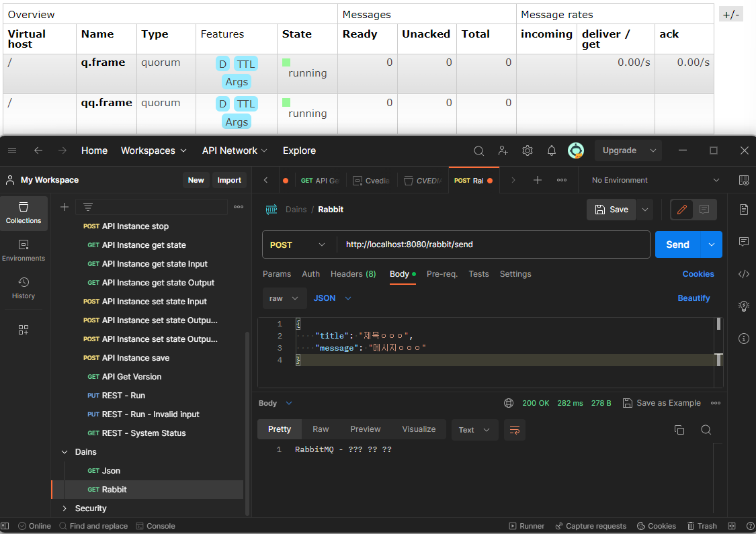The width and height of the screenshot is (756, 534).
Task: Switch to comment mode icon
Action: click(704, 210)
